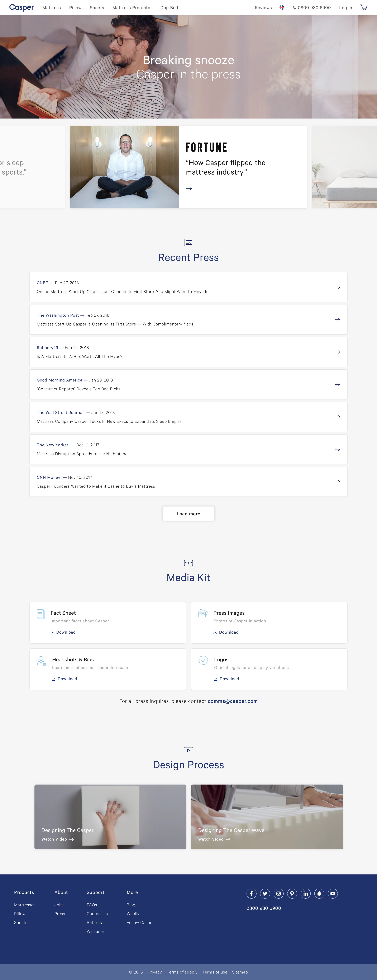Go to Dog Bed navigation item

click(169, 8)
